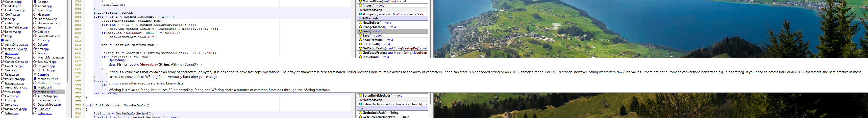This screenshot has height=118, width=868.
Task: Click the Console.cpp file icon
Action: click(x=2, y=2)
